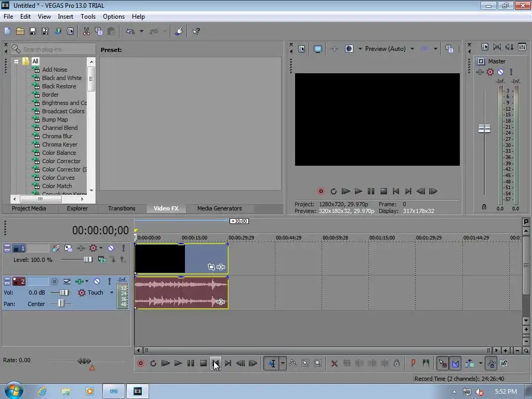
Task: Switch to the Project Media tab
Action: [x=29, y=208]
